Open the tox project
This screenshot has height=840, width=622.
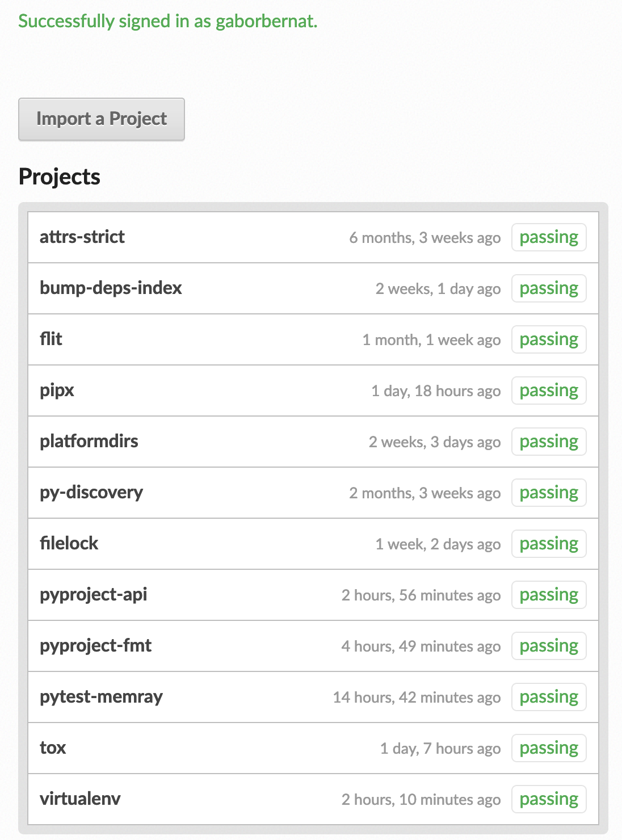pyautogui.click(x=53, y=748)
